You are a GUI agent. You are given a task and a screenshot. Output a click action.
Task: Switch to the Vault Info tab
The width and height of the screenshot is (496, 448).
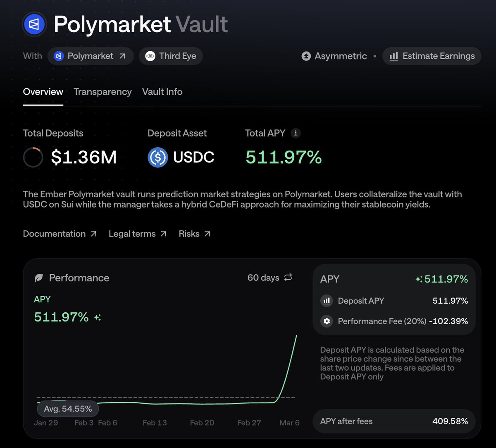click(162, 92)
